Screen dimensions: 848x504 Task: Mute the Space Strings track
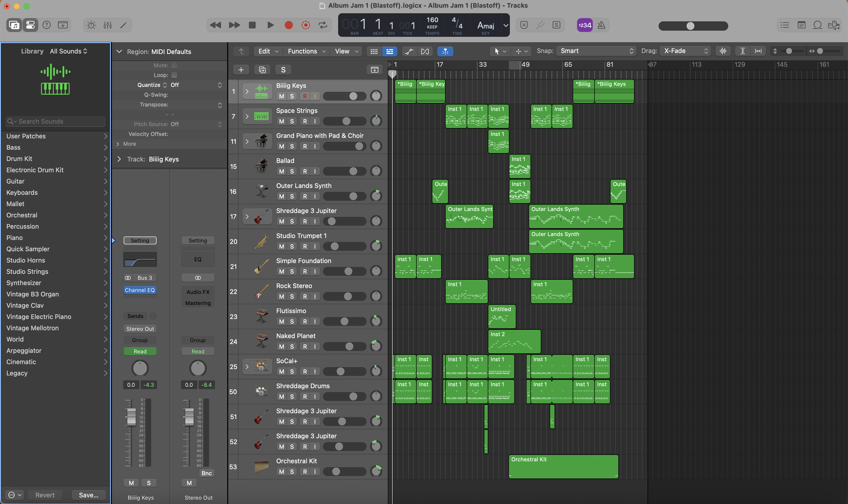tap(281, 121)
